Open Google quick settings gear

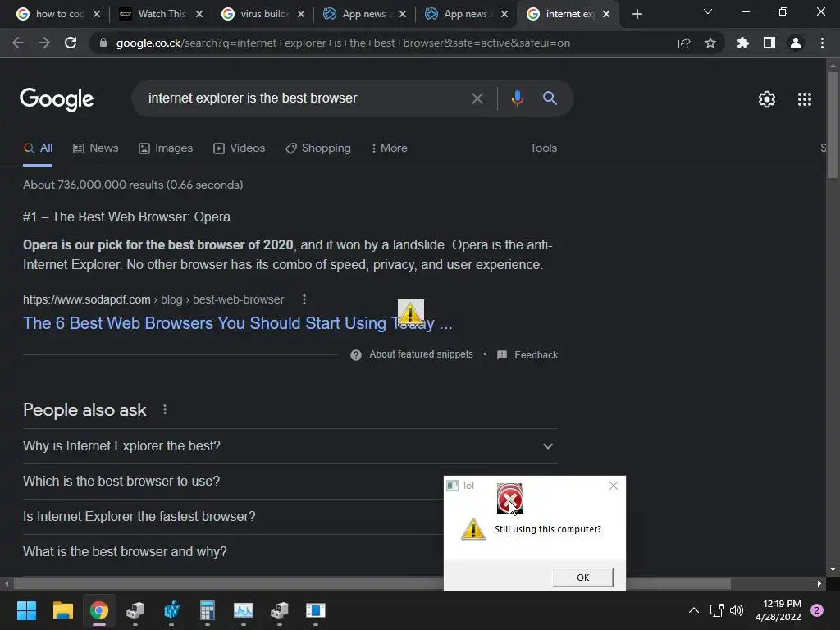pos(767,99)
